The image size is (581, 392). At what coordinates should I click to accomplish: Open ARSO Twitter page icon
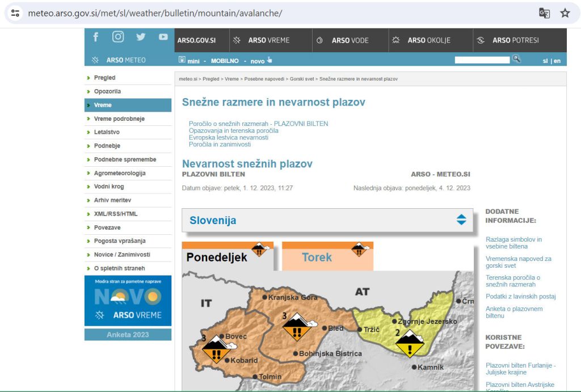click(141, 37)
